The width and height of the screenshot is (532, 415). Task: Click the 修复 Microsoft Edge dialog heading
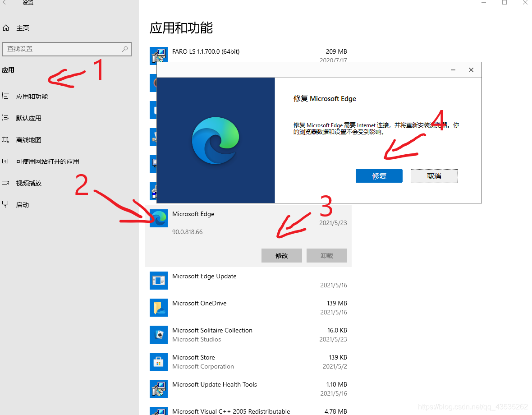click(x=325, y=99)
